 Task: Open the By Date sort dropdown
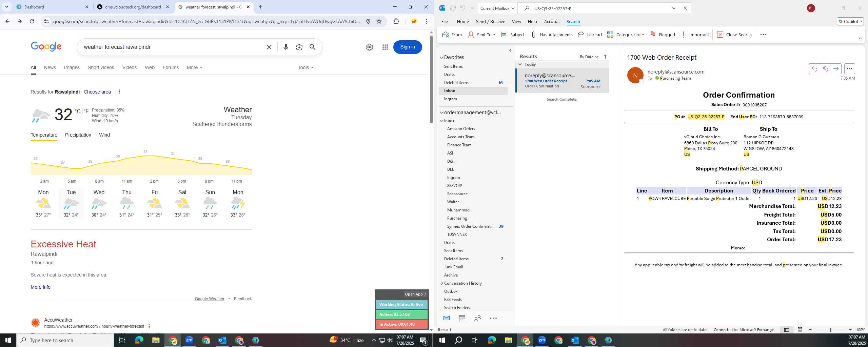589,57
